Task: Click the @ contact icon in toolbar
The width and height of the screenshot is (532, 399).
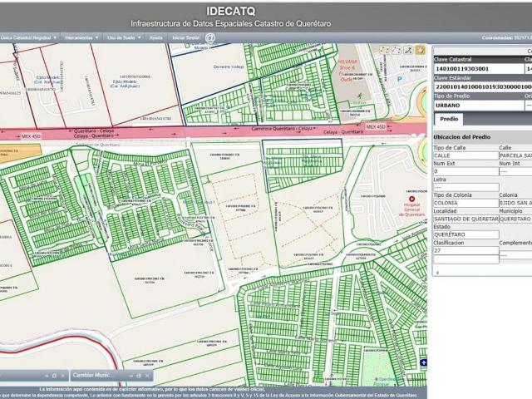Action: [x=210, y=37]
